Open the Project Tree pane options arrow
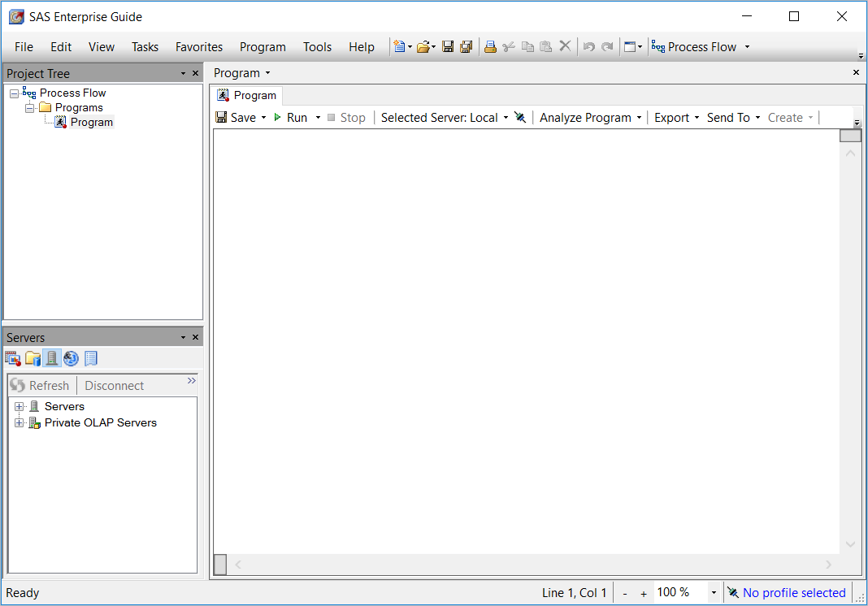Viewport: 868px width, 606px height. (x=183, y=74)
